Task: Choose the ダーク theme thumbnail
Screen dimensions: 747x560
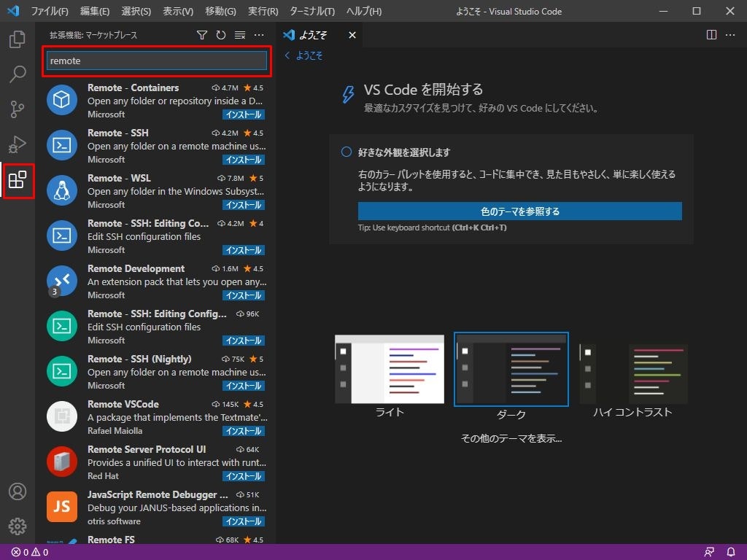Action: click(511, 369)
